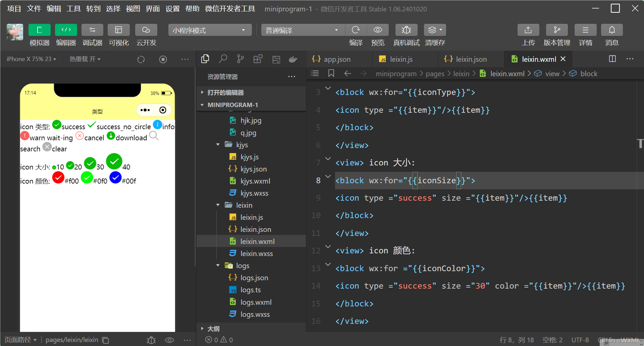Start real-device debugging
The image size is (644, 346).
(x=406, y=30)
